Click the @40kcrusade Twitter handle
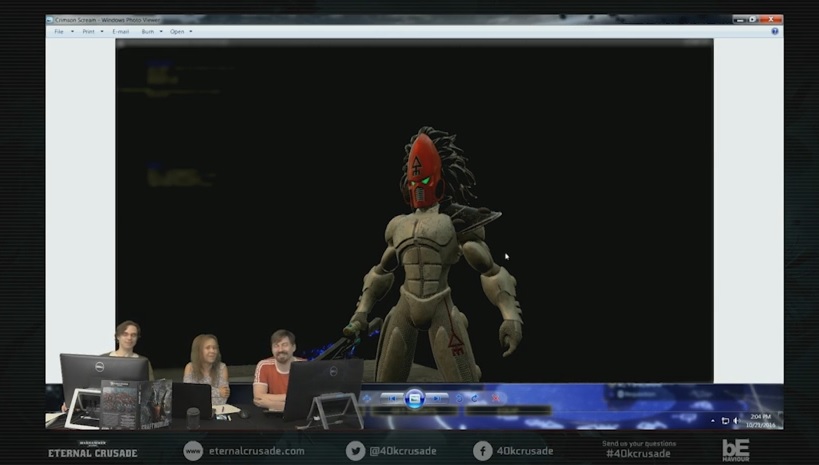Screen dimensions: 819x465 click(x=403, y=451)
